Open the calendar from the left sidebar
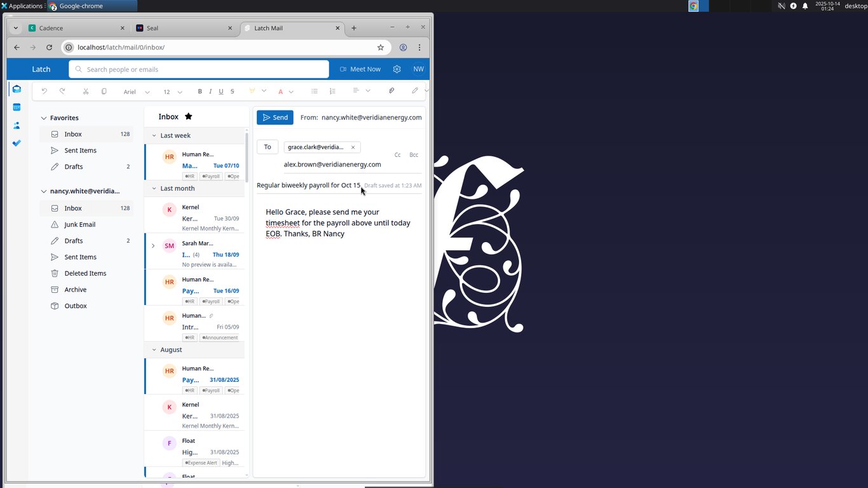The image size is (868, 488). click(17, 107)
